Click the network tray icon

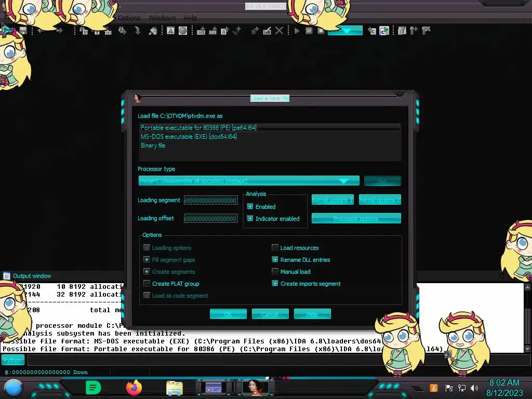pos(462,388)
